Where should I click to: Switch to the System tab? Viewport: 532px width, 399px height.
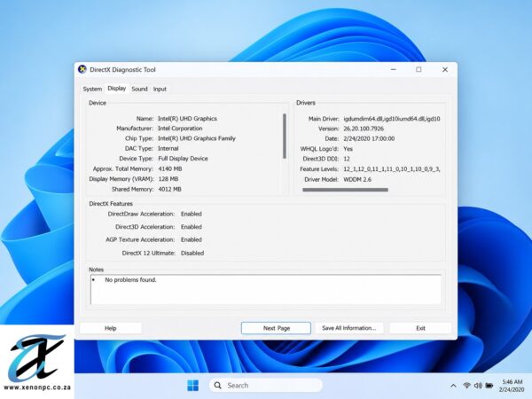(x=92, y=89)
